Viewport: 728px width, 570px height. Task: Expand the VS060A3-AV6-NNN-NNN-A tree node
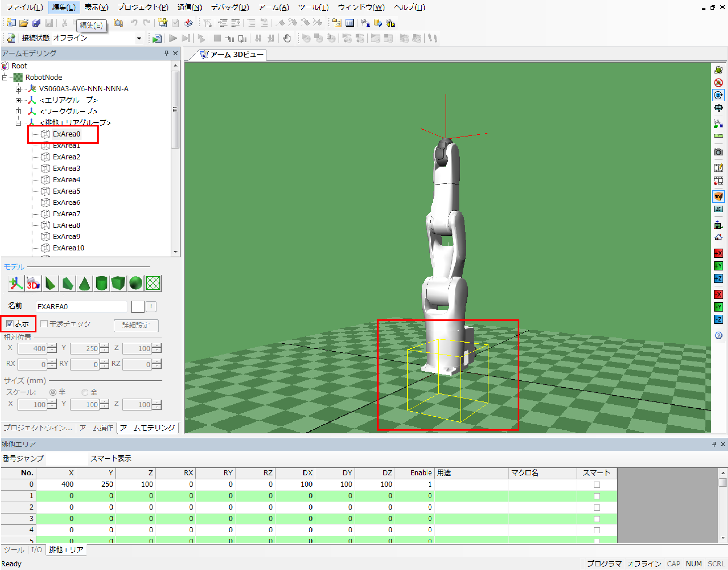click(19, 89)
